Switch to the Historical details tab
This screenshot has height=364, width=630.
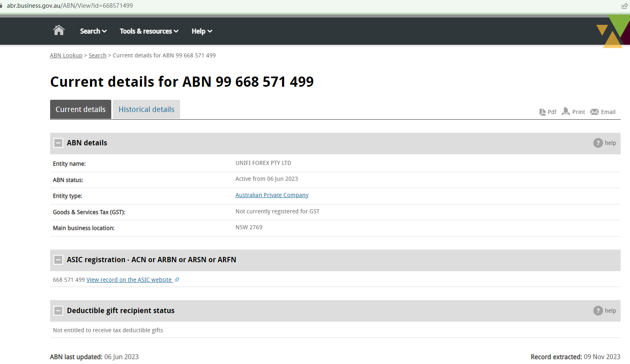(x=146, y=110)
